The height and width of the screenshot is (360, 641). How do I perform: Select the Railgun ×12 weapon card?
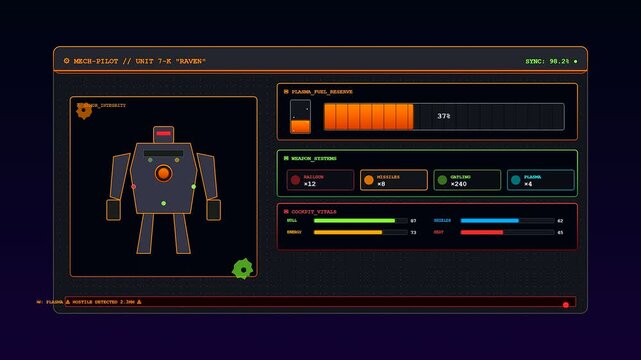320,180
